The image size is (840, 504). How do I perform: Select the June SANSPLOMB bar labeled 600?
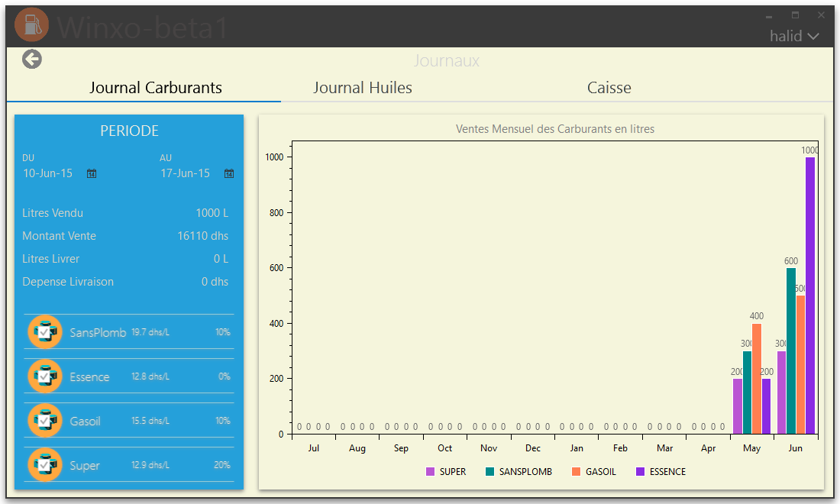[791, 351]
